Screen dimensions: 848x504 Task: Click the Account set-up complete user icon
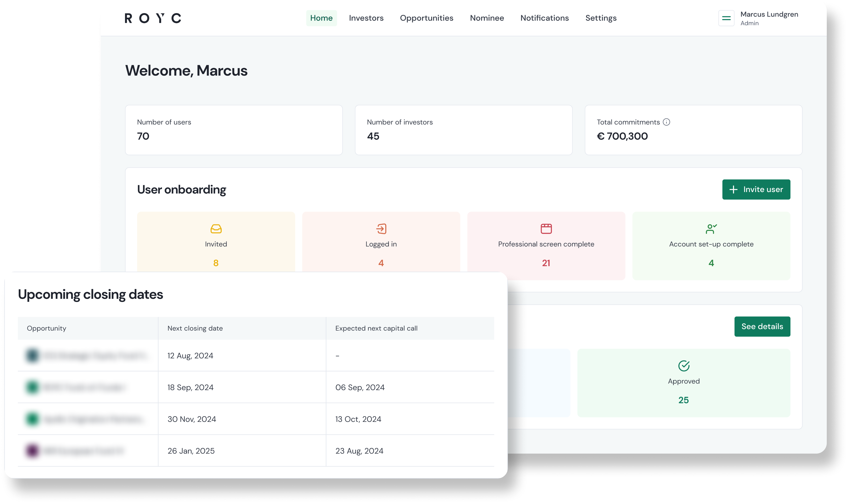711,229
